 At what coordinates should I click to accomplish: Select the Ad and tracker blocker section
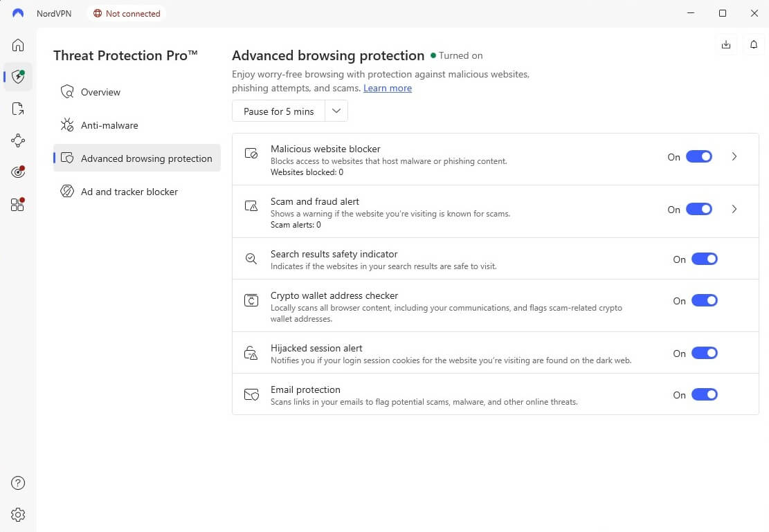tap(129, 192)
